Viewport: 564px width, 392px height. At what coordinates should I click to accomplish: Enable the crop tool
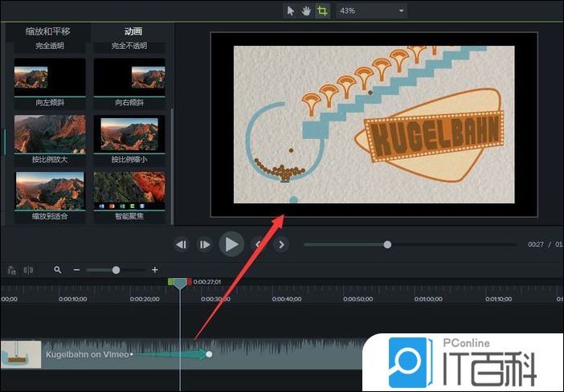pos(321,11)
